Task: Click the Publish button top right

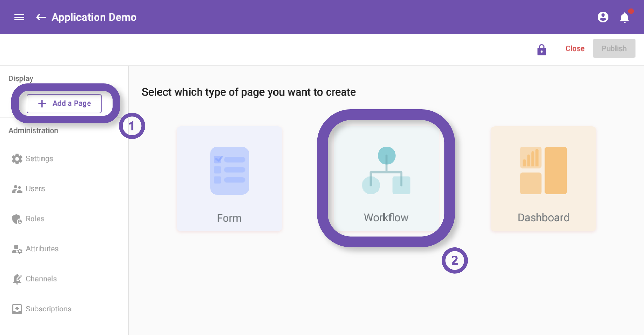Action: click(614, 48)
